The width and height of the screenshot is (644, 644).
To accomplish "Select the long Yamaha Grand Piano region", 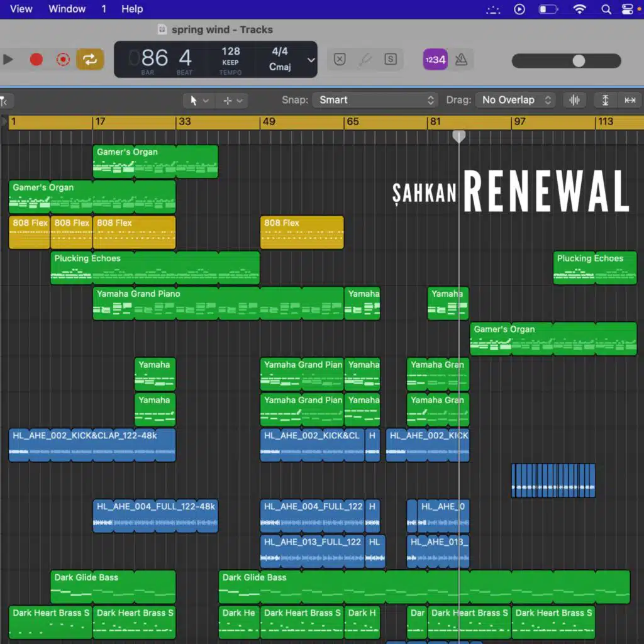I will (218, 303).
